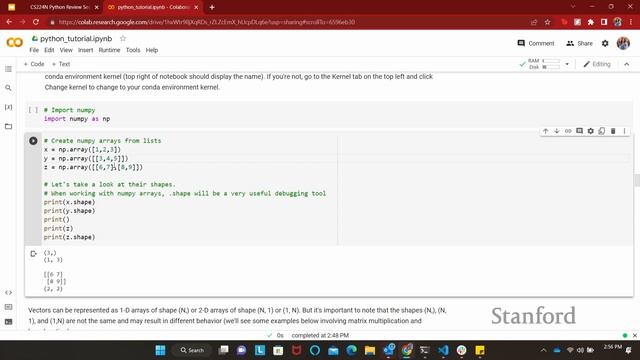640x360 pixels.
Task: Open the Files sidebar panel
Action: click(x=8, y=126)
